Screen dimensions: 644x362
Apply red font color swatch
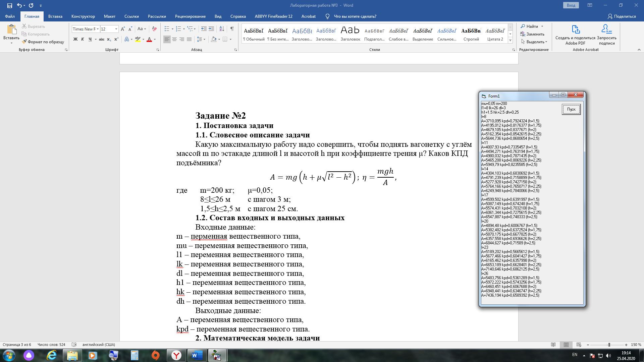(x=149, y=39)
